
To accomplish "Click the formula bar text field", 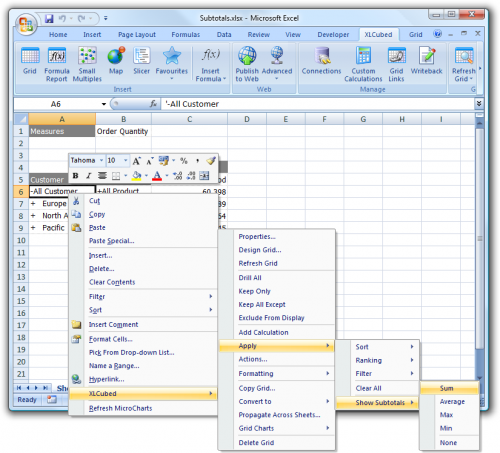I will click(318, 104).
